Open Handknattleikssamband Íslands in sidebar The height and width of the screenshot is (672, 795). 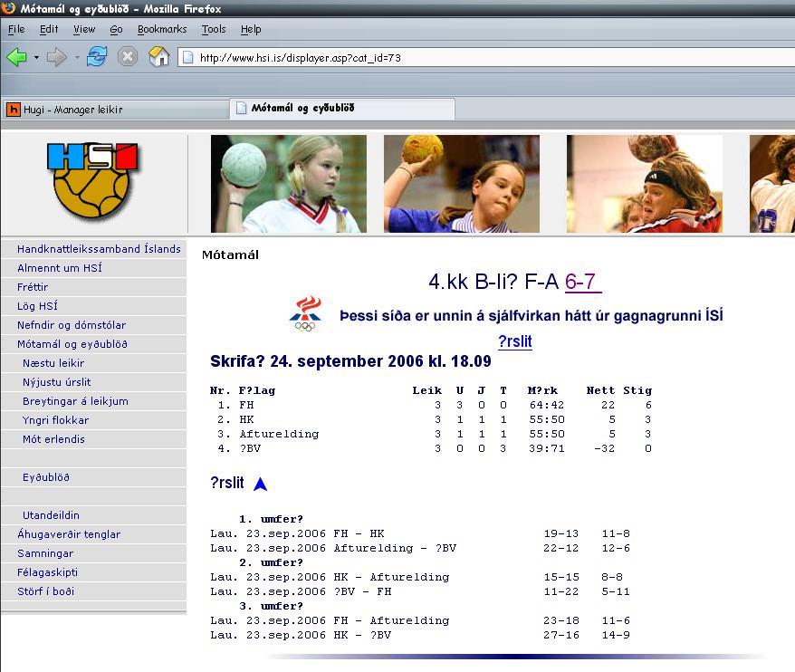[x=99, y=249]
